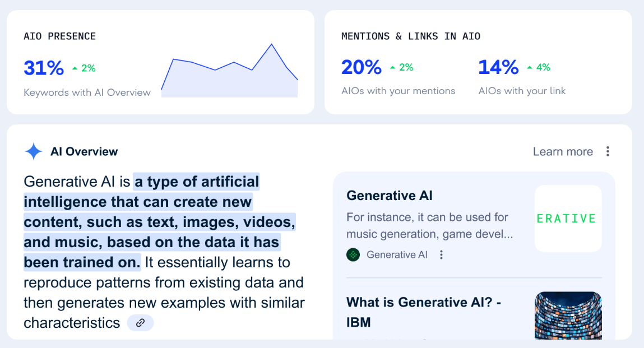Image resolution: width=644 pixels, height=348 pixels.
Task: Click the 20% AIOs with your mentions figure
Action: (362, 67)
